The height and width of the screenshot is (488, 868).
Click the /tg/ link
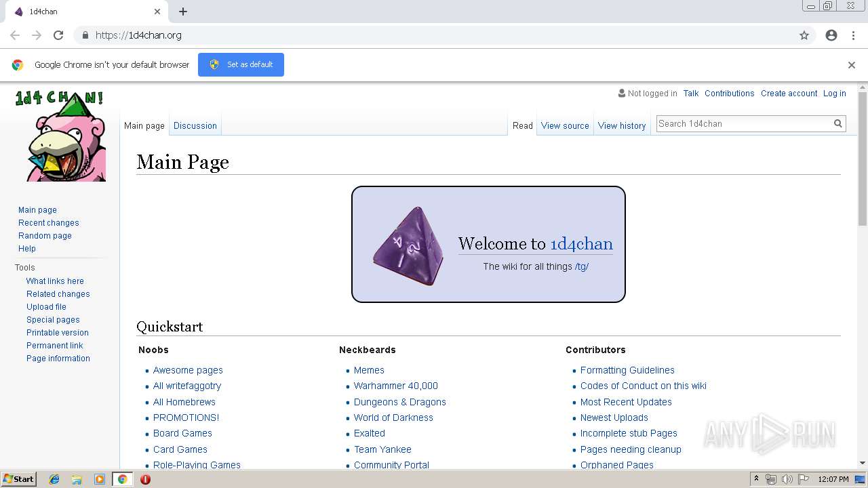[582, 266]
